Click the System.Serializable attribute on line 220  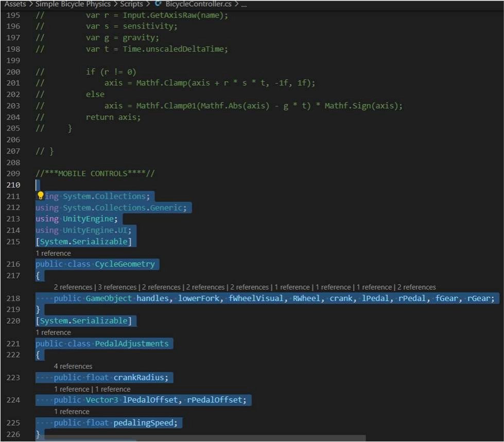click(x=83, y=321)
